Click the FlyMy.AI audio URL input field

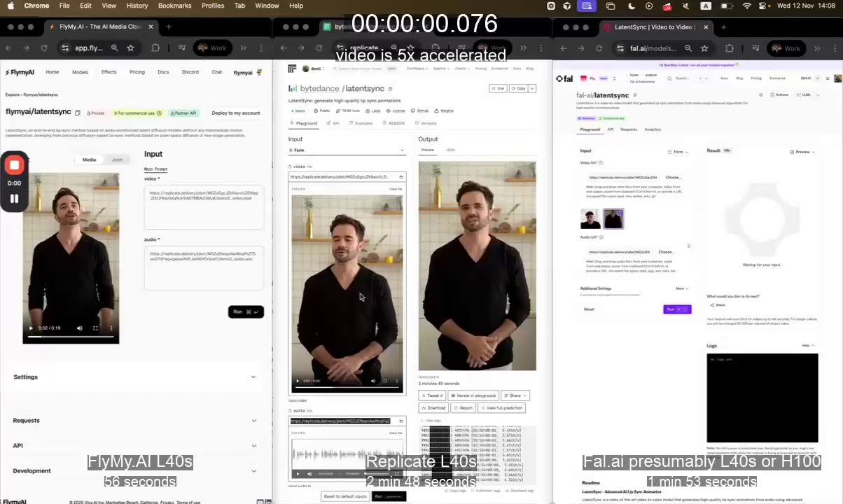click(204, 267)
